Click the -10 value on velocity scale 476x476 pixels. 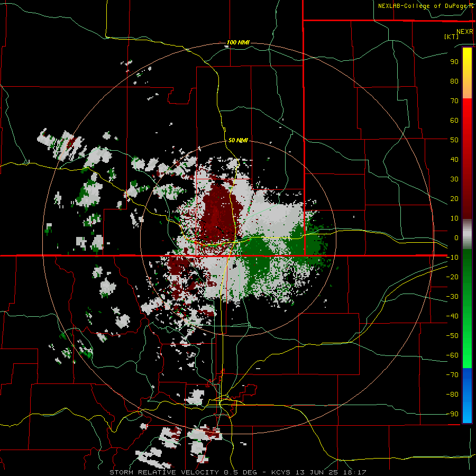pos(452,258)
